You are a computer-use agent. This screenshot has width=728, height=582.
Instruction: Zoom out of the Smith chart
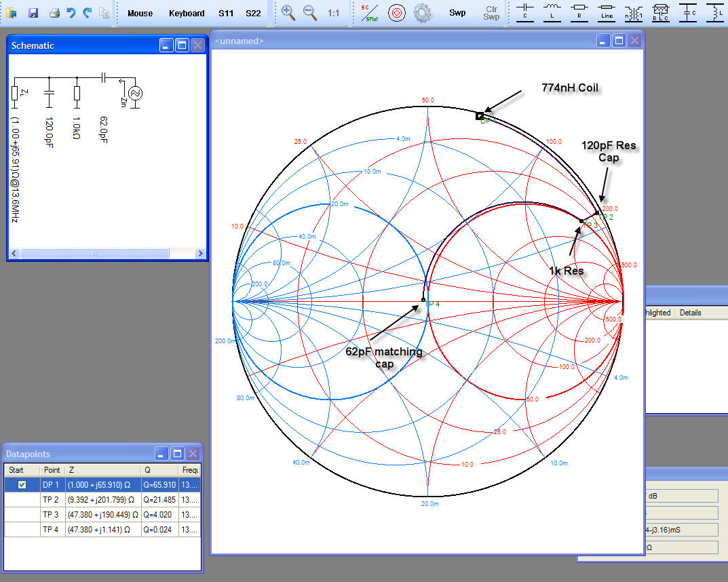click(x=309, y=13)
